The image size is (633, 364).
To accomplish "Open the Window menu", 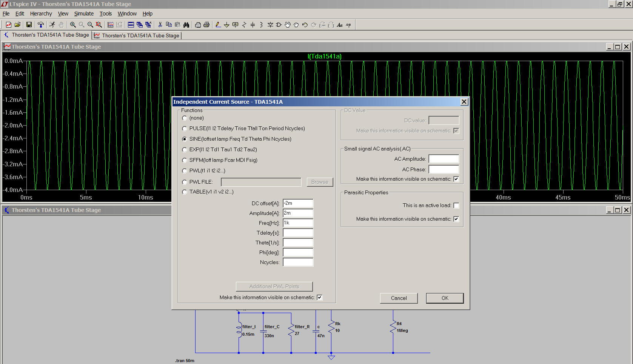I will 127,14.
